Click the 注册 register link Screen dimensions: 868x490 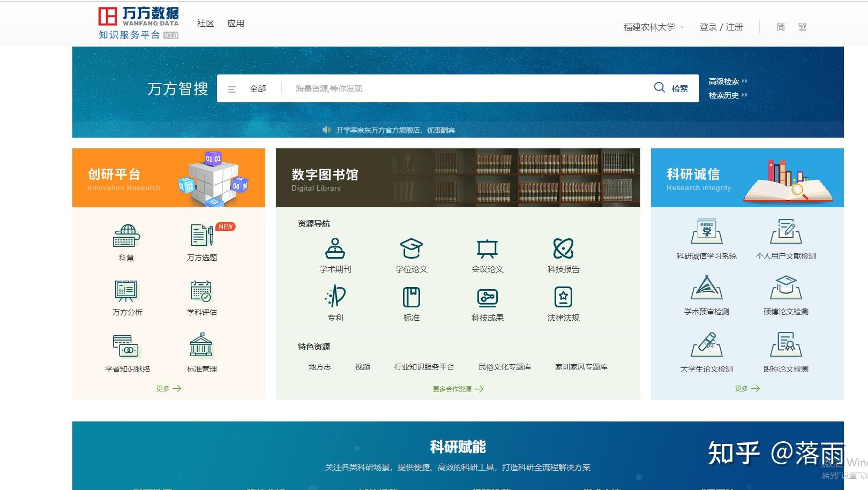735,27
